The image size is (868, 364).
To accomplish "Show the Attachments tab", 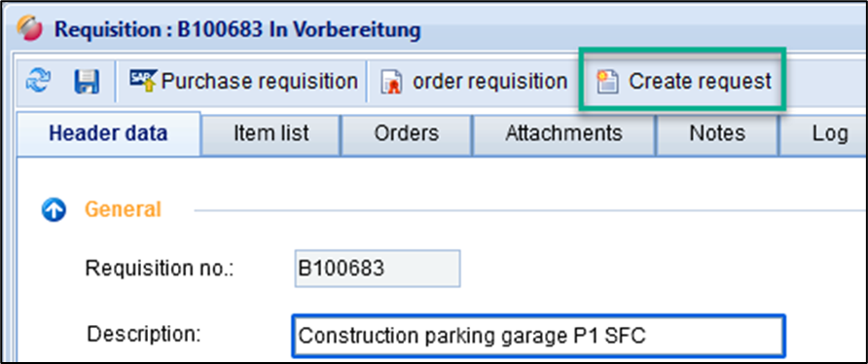I will click(563, 133).
